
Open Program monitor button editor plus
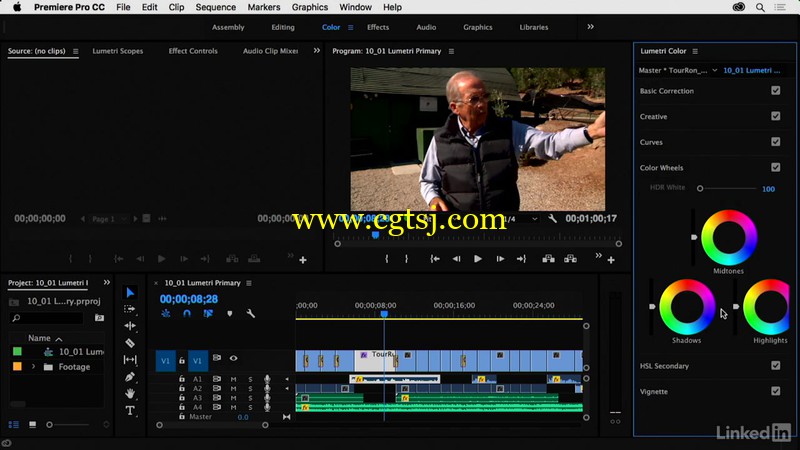pyautogui.click(x=611, y=260)
